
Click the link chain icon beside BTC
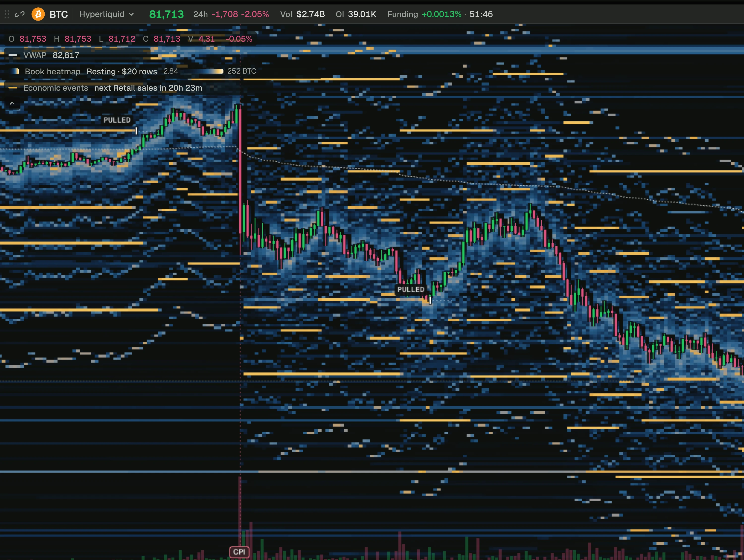(x=20, y=14)
